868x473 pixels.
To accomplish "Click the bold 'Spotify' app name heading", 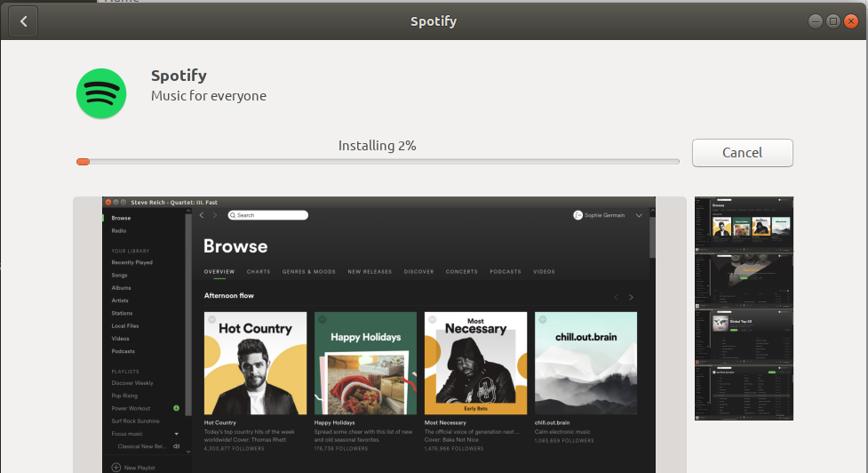I will point(179,76).
